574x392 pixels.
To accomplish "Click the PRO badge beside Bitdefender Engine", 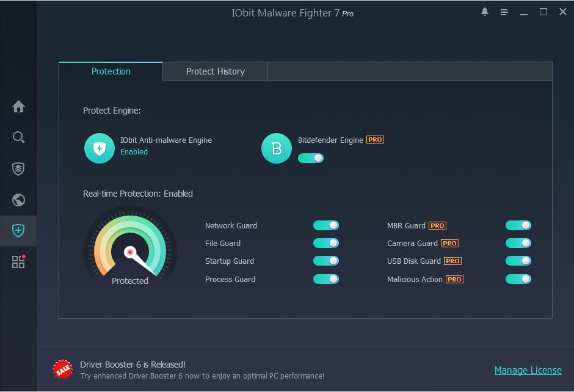I will pyautogui.click(x=375, y=140).
